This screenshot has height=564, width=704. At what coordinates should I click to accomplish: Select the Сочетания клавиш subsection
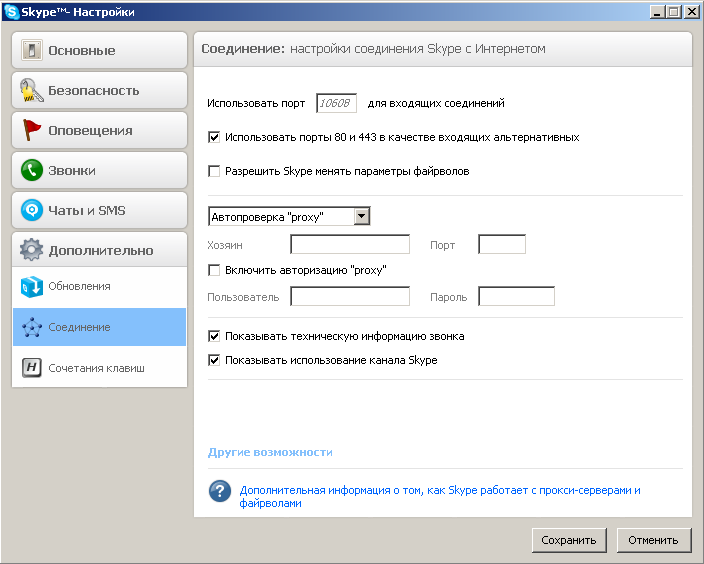pyautogui.click(x=99, y=368)
